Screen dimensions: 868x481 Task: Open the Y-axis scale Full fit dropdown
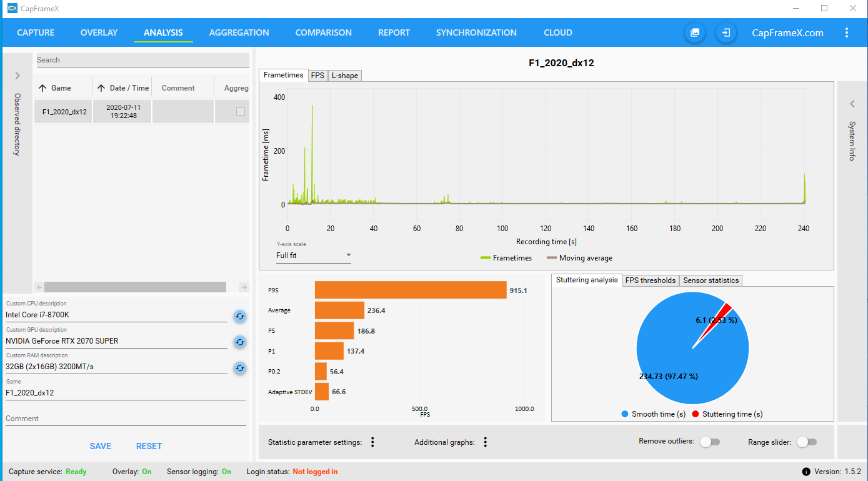[313, 255]
